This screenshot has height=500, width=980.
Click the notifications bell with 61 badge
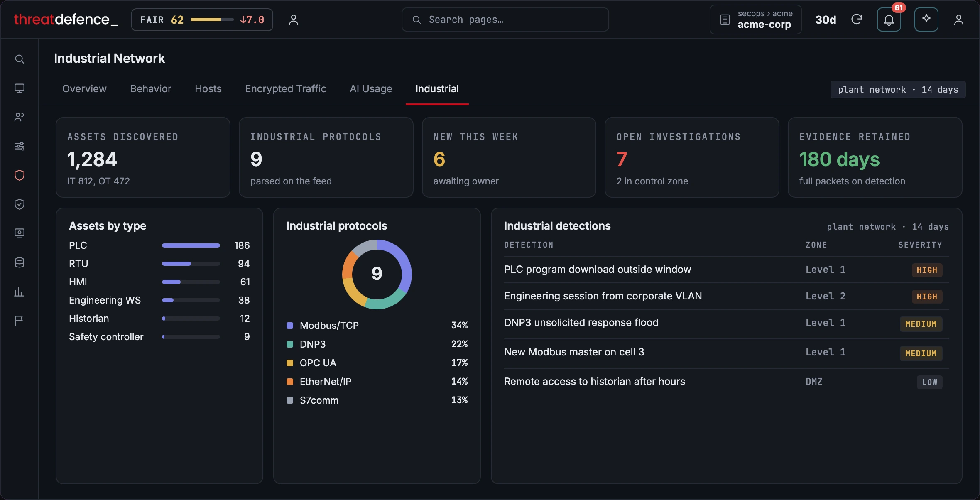coord(889,20)
